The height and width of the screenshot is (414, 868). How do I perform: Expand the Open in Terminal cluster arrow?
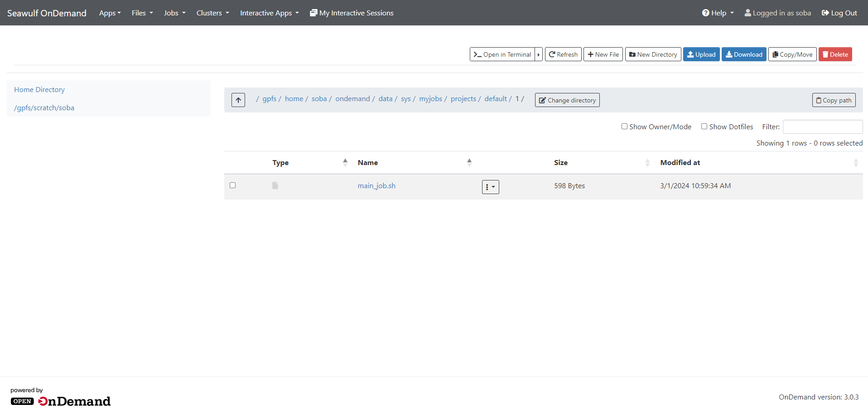539,54
